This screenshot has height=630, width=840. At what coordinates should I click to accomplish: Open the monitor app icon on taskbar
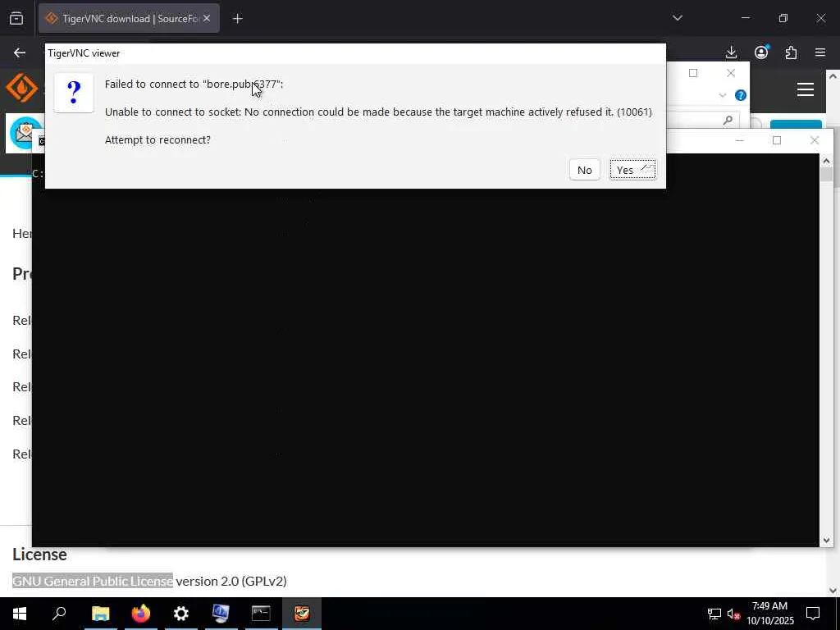221,614
